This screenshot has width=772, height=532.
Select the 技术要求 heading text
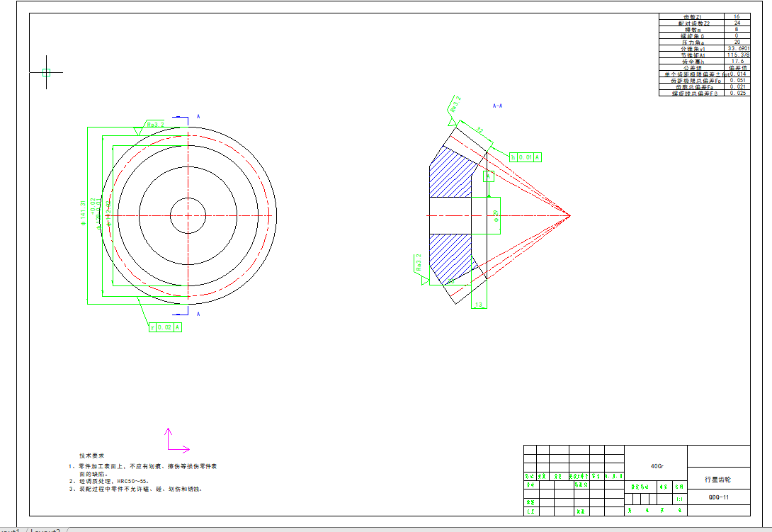[x=92, y=455]
